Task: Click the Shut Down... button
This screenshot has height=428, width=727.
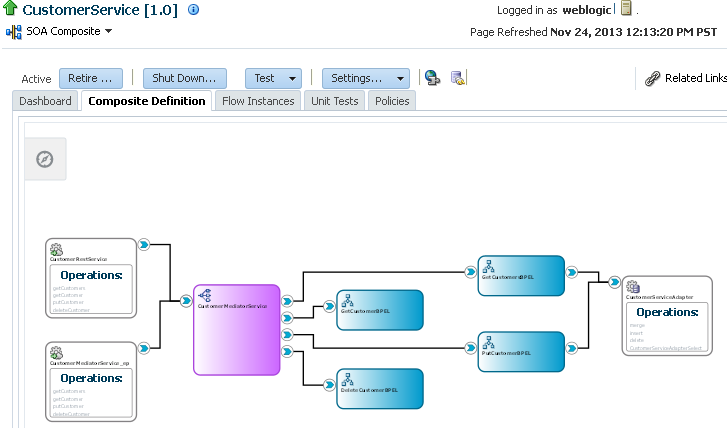Action: pyautogui.click(x=184, y=78)
